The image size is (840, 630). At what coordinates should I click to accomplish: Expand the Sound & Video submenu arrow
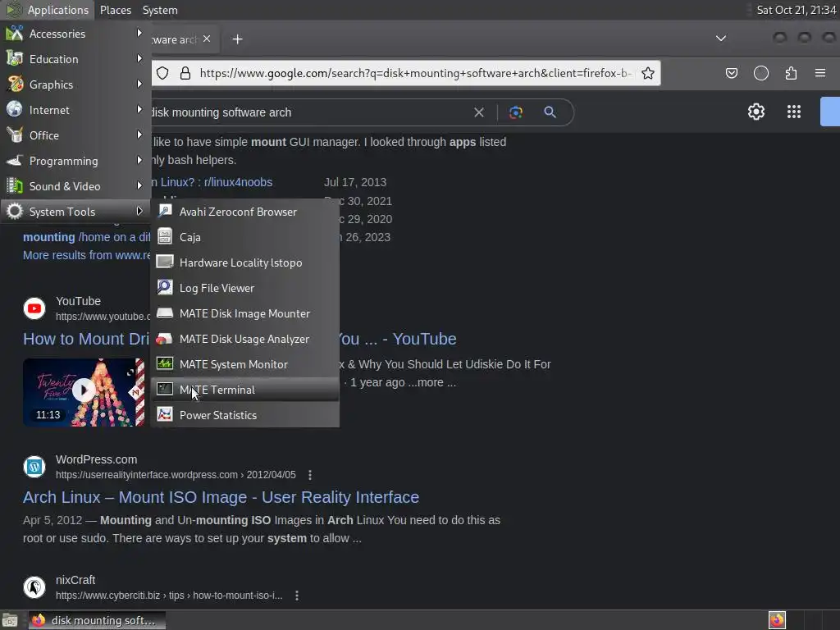coord(139,186)
